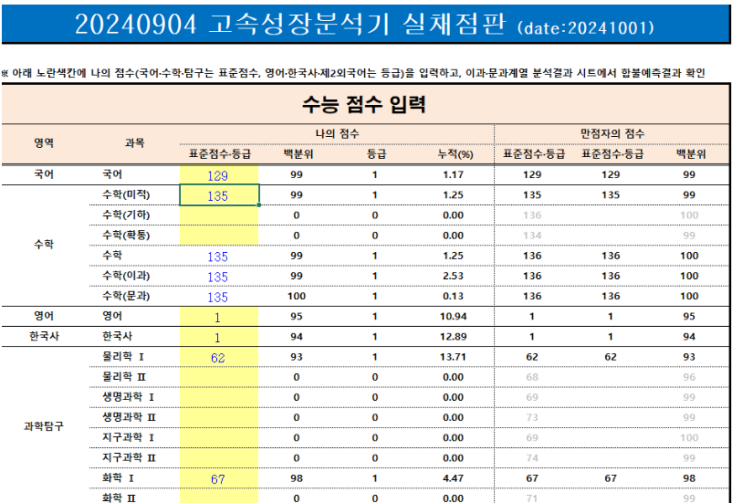Screen dimensions: 743x503
Task: Click the 한국사 grade input cell
Action: 219,337
